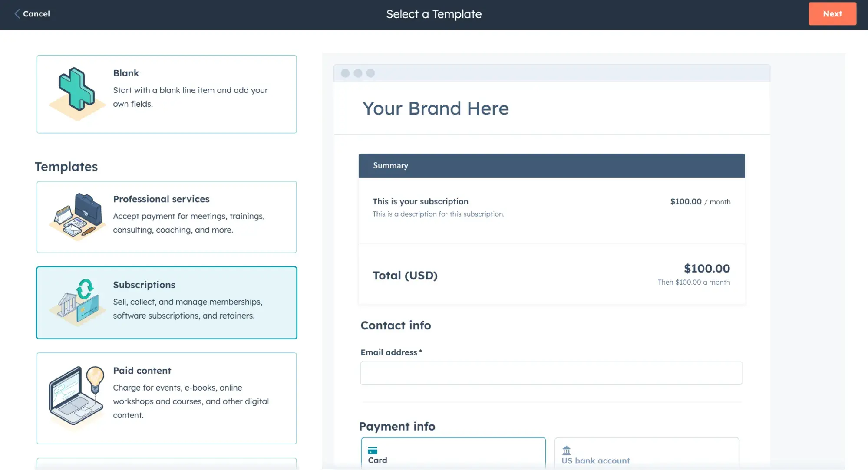Click the back chevron beside Cancel
868x470 pixels.
pos(17,14)
